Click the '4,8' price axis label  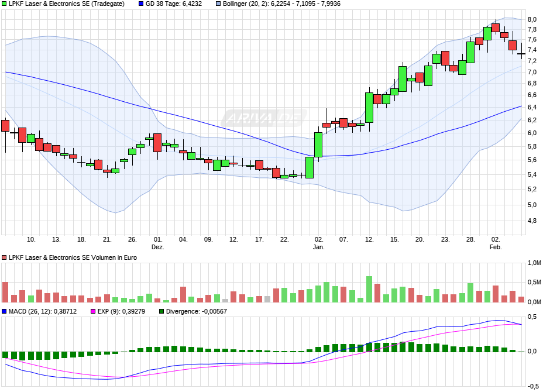pyautogui.click(x=532, y=221)
